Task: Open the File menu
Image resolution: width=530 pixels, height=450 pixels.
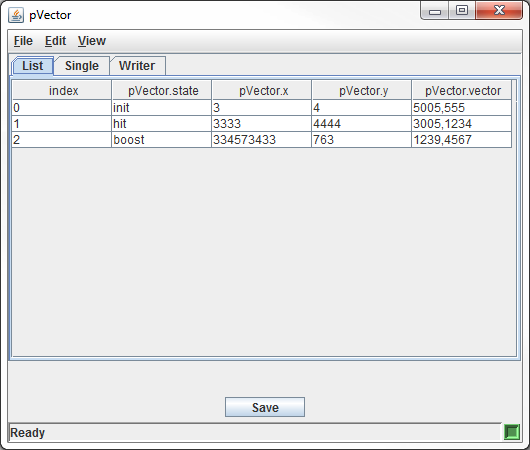Action: pyautogui.click(x=23, y=41)
